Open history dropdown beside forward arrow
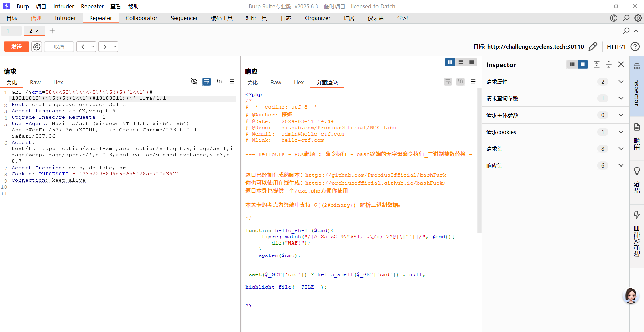Image resolution: width=644 pixels, height=332 pixels. 115,47
